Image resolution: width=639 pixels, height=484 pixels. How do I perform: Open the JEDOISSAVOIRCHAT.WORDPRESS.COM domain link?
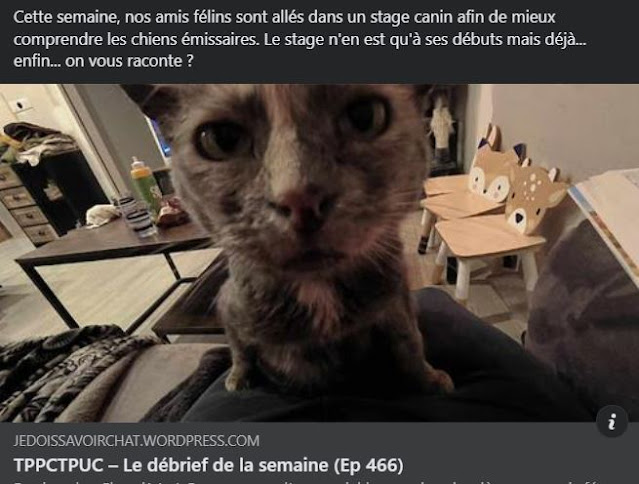point(137,440)
